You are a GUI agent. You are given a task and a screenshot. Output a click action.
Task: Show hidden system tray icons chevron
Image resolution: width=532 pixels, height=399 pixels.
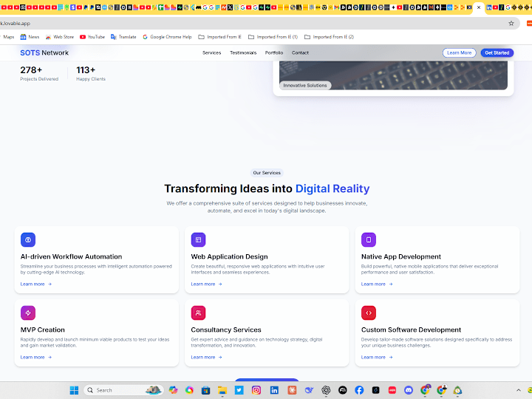tap(519, 390)
